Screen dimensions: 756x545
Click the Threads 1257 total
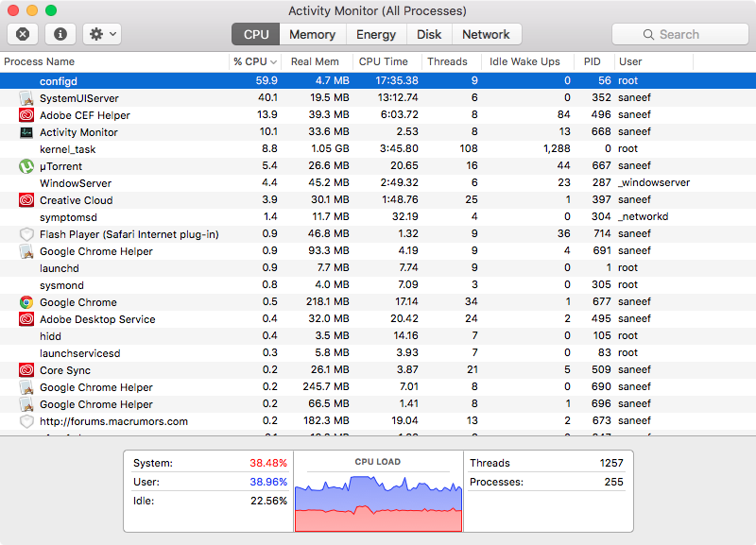(x=611, y=463)
